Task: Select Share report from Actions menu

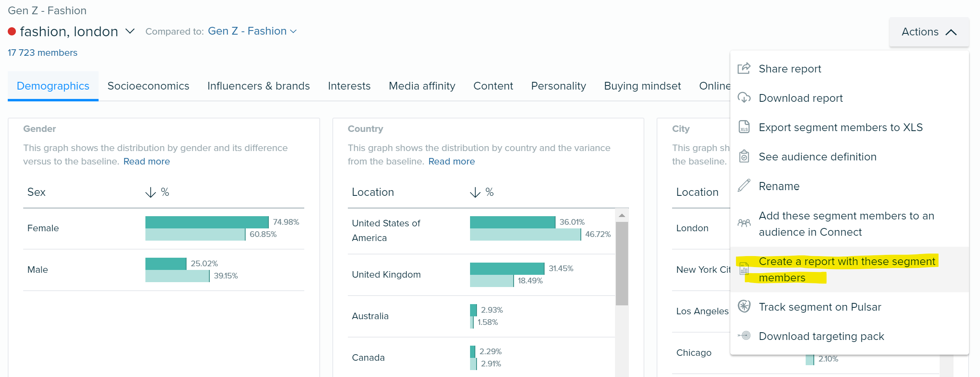Action: tap(849, 68)
